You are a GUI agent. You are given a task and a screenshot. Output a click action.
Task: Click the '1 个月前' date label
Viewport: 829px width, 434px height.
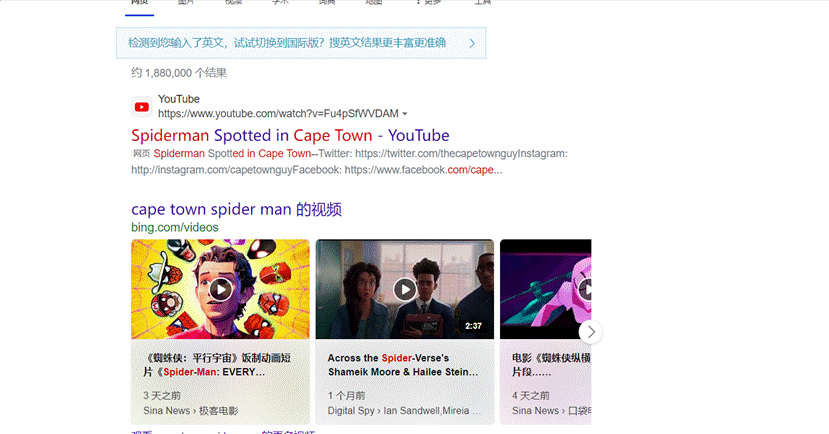click(346, 395)
